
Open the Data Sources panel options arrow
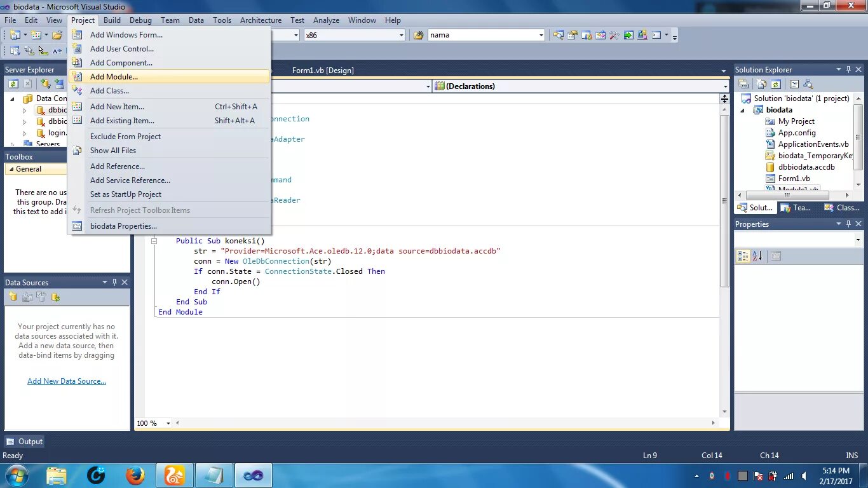pos(104,282)
